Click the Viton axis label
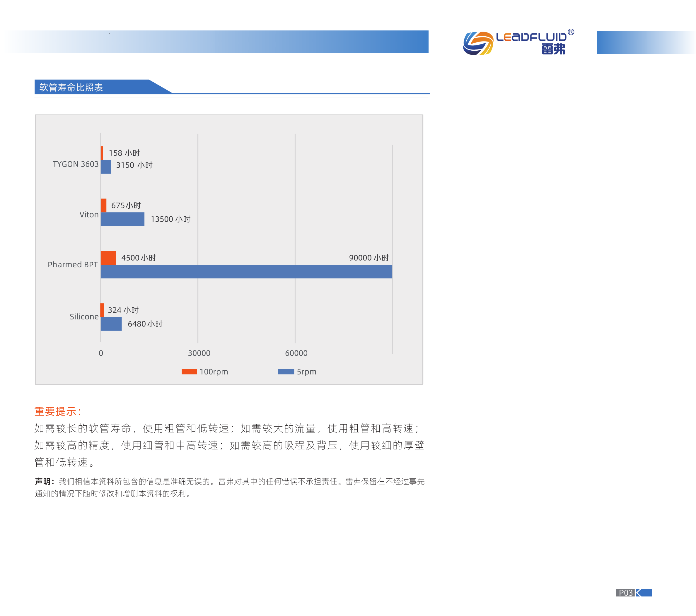Screen dimensions: 696x616 point(89,214)
